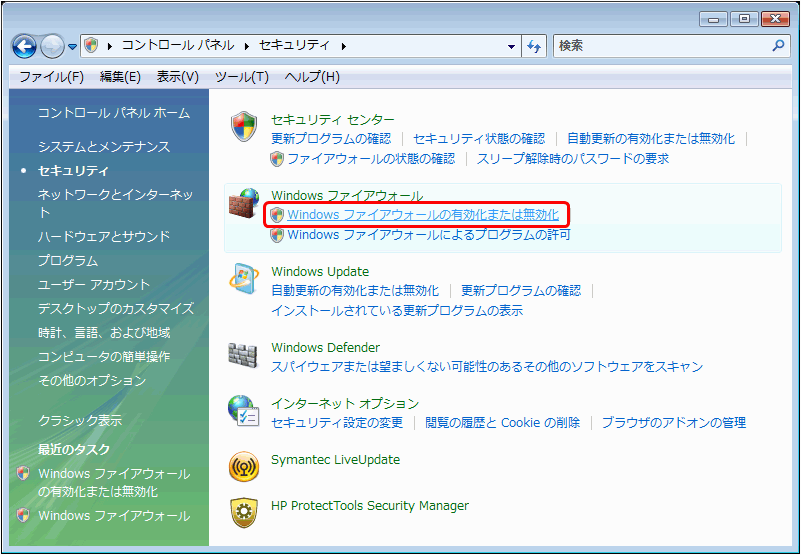This screenshot has height=555, width=801.
Task: Click the Windows Update icon
Action: (244, 279)
